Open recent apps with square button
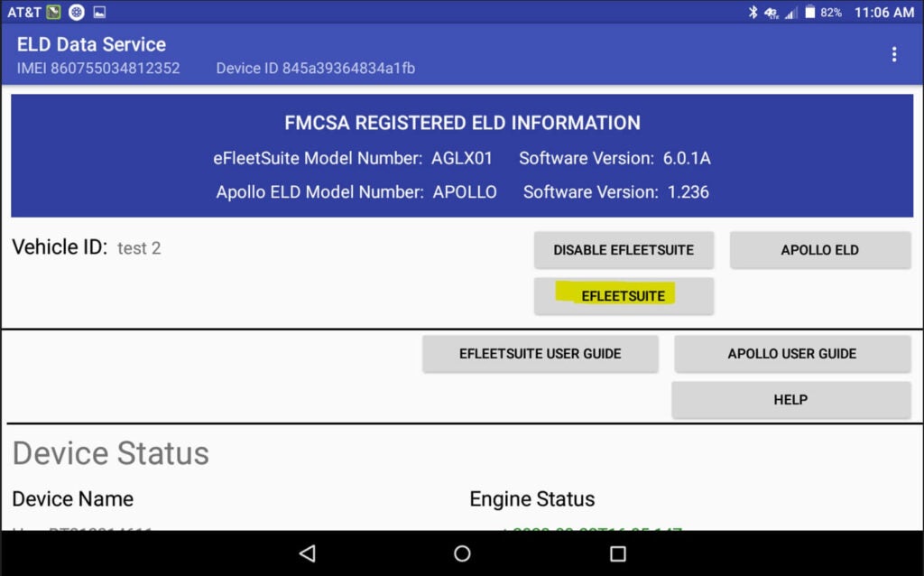 [618, 553]
